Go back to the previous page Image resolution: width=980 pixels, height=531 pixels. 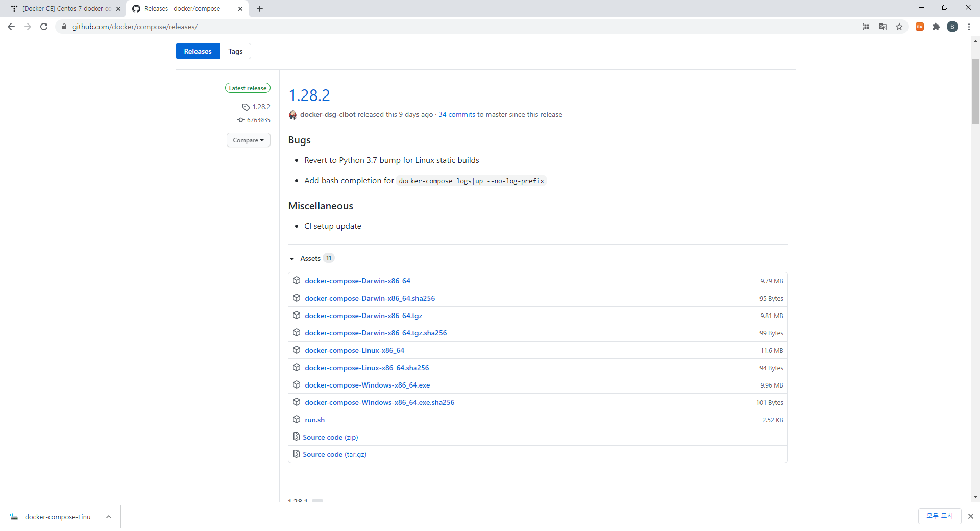point(11,27)
